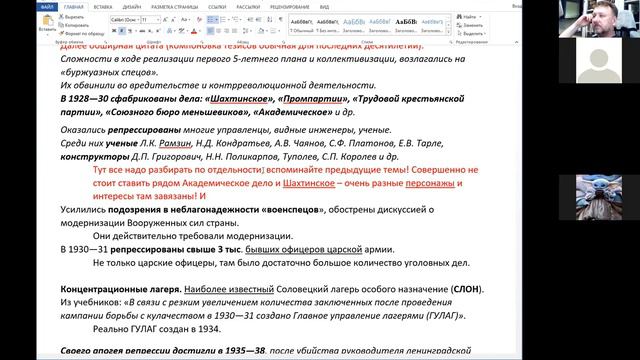
Task: Toggle the active align-left button
Action: [210, 31]
